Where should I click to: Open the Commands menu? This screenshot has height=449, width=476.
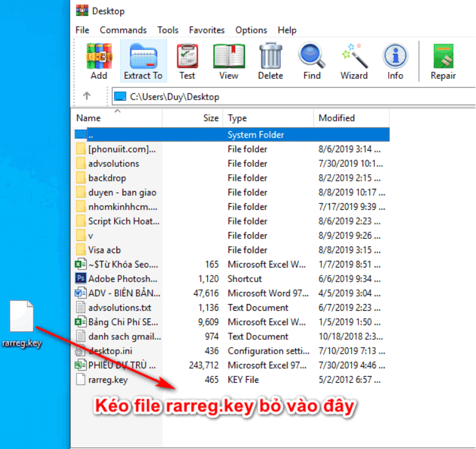[123, 30]
